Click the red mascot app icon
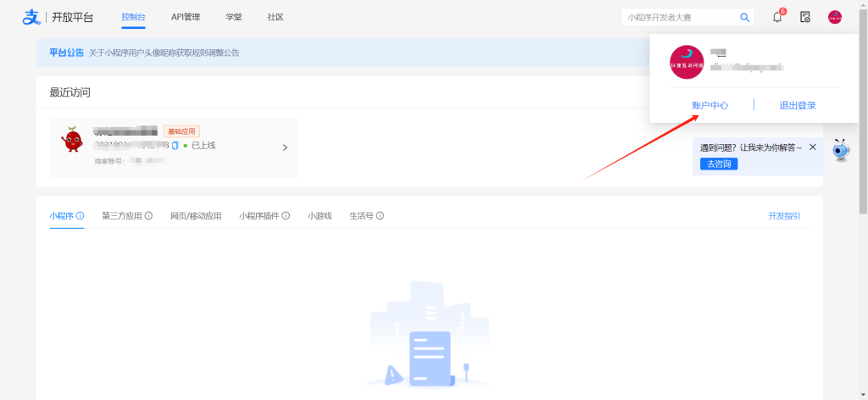868x400 pixels. click(71, 139)
